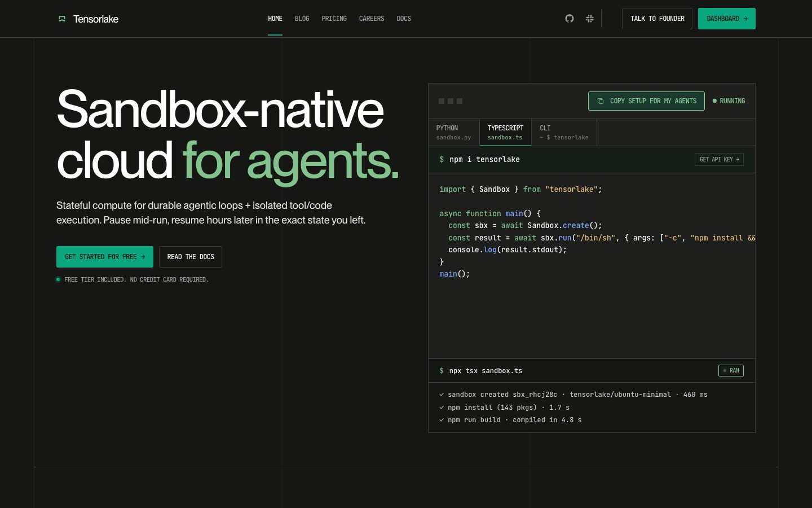Click the 'npm i tensorlake' command text
The image size is (812, 508).
tap(484, 160)
